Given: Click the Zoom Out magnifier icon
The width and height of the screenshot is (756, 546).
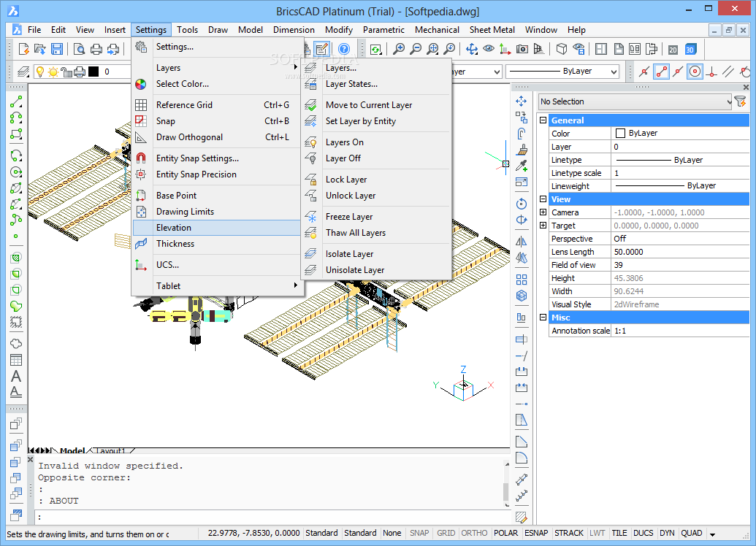Looking at the screenshot, I should 415,49.
